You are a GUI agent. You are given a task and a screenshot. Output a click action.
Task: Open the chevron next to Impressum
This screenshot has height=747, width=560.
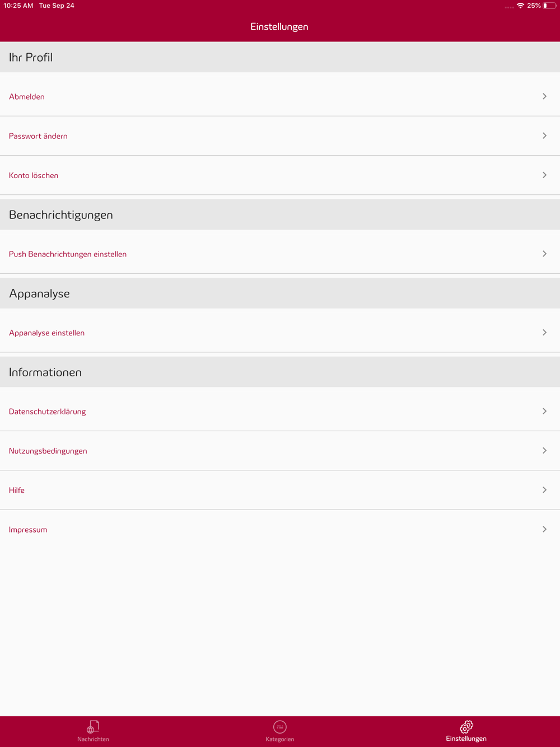(544, 529)
